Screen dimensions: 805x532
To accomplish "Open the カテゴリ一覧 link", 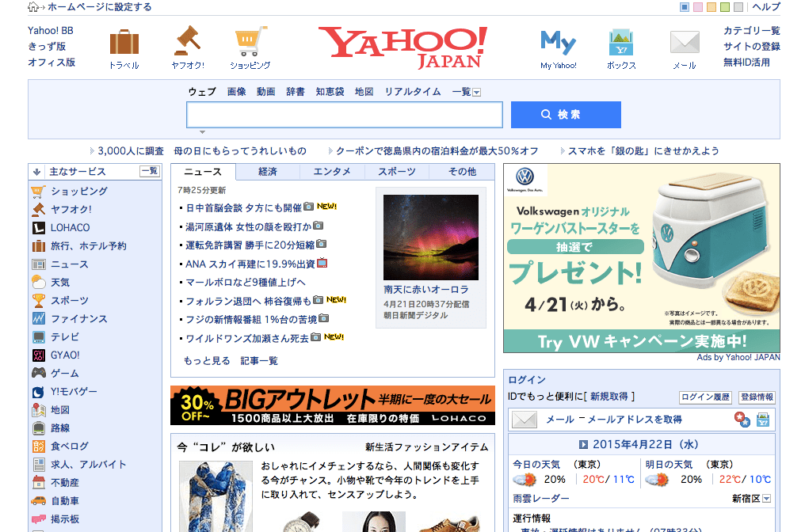I will point(752,30).
